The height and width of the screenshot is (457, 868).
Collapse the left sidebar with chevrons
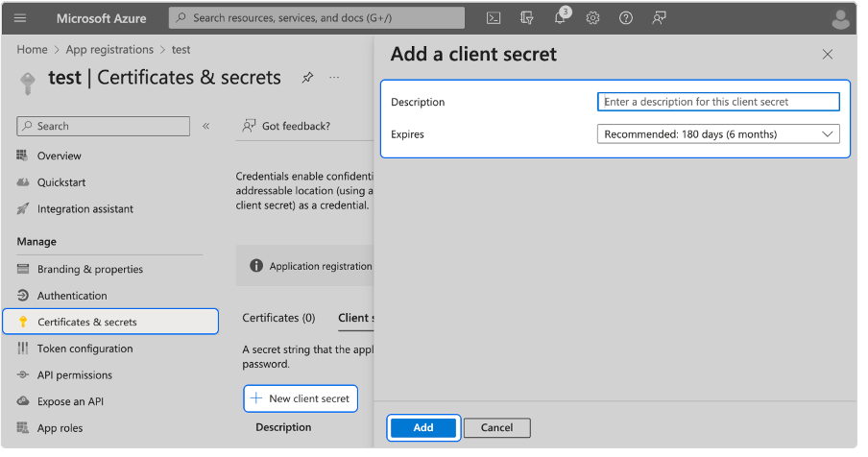pyautogui.click(x=205, y=126)
